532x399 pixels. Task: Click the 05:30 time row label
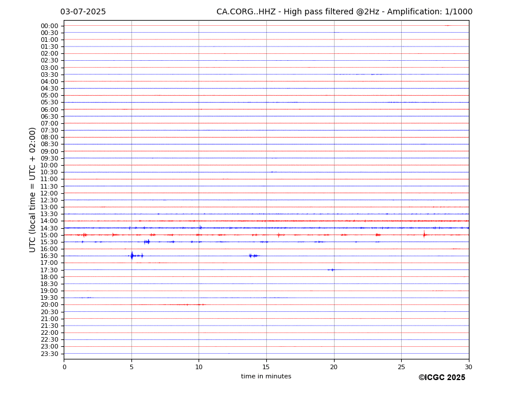(49, 103)
